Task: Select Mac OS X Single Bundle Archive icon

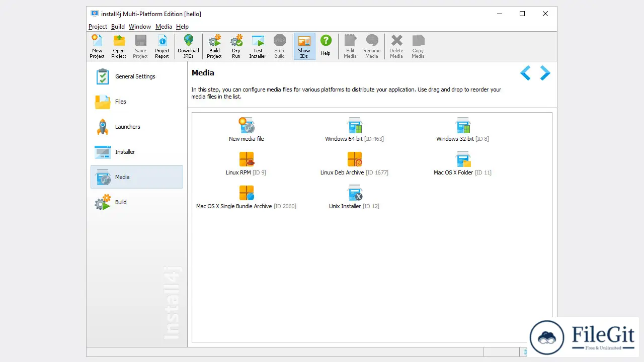Action: (x=247, y=193)
